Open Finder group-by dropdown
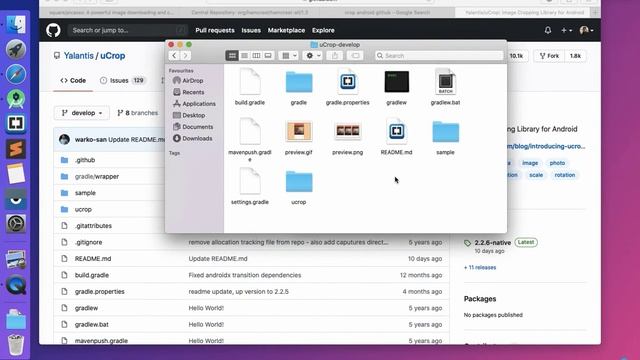 [x=289, y=56]
